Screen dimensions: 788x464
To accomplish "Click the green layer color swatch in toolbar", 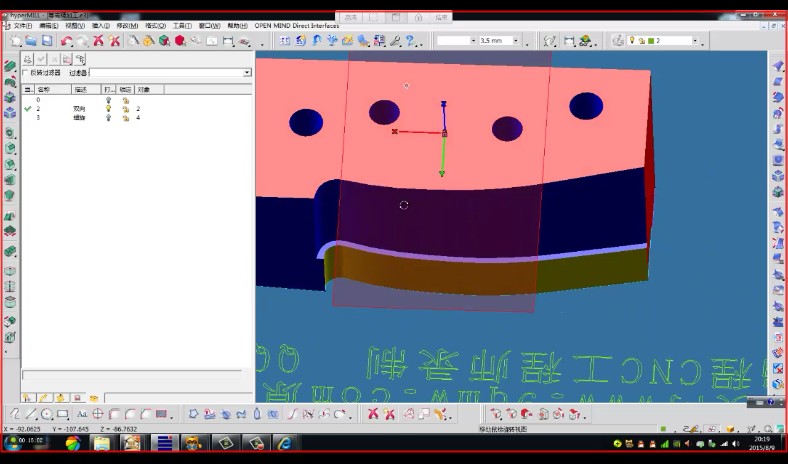I will point(651,41).
